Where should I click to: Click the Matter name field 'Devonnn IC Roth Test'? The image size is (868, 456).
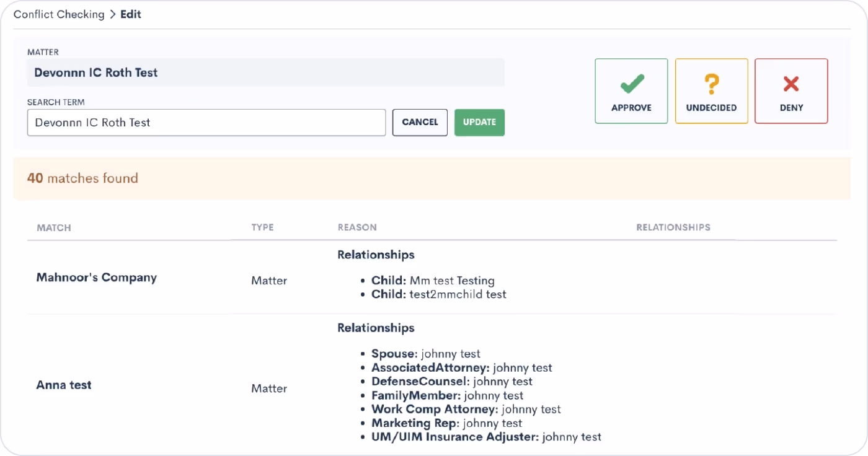pyautogui.click(x=266, y=72)
